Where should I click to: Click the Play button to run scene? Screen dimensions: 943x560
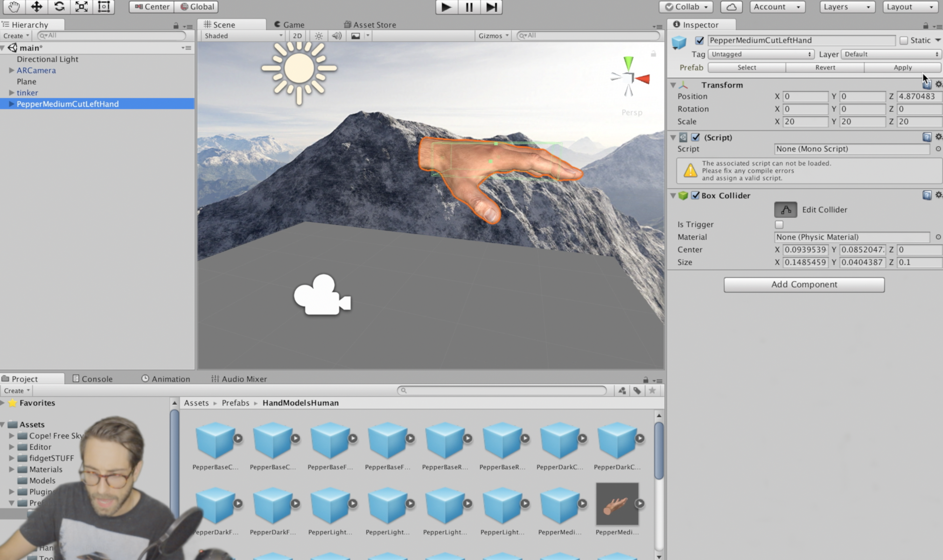click(x=447, y=7)
